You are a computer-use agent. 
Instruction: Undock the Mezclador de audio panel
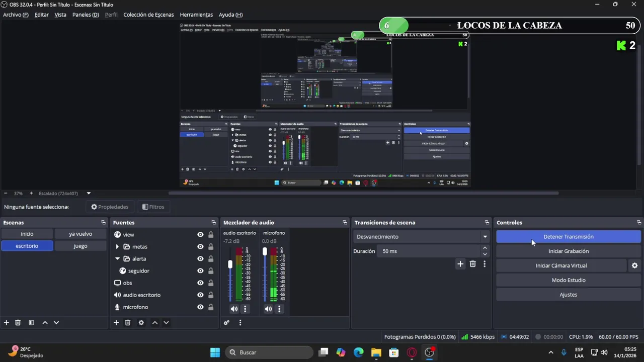tap(345, 222)
